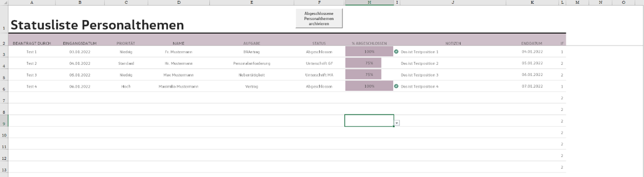
Task: Click green checkmark icon in row 3
Action: pos(396,52)
